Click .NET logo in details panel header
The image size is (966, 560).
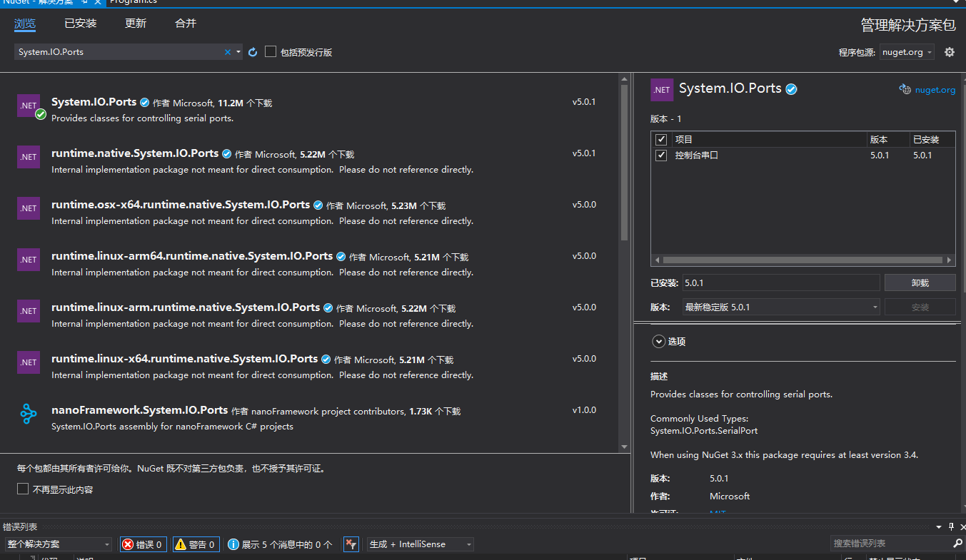click(662, 90)
